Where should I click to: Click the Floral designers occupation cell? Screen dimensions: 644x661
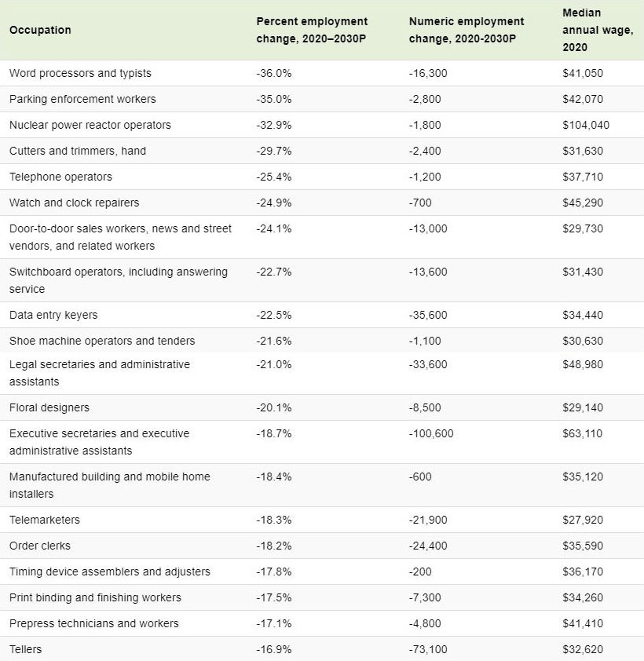click(x=49, y=407)
